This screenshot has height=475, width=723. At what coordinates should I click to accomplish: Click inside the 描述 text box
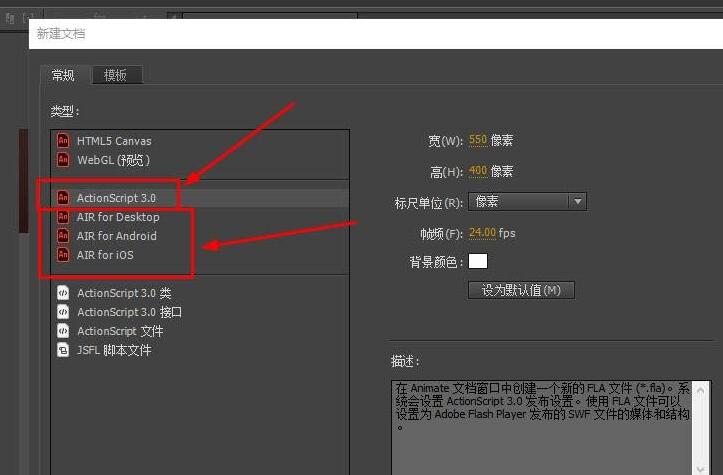click(x=542, y=428)
